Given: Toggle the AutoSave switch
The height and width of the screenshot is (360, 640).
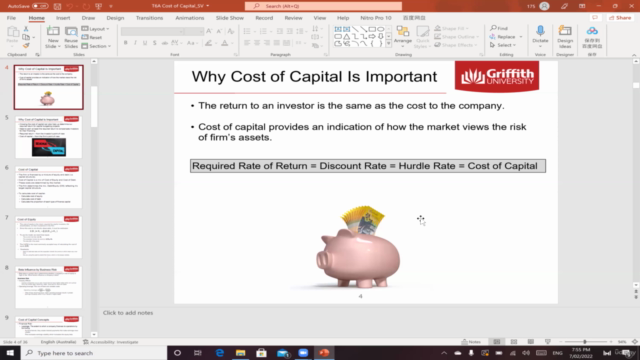Looking at the screenshot, I should tap(40, 6).
